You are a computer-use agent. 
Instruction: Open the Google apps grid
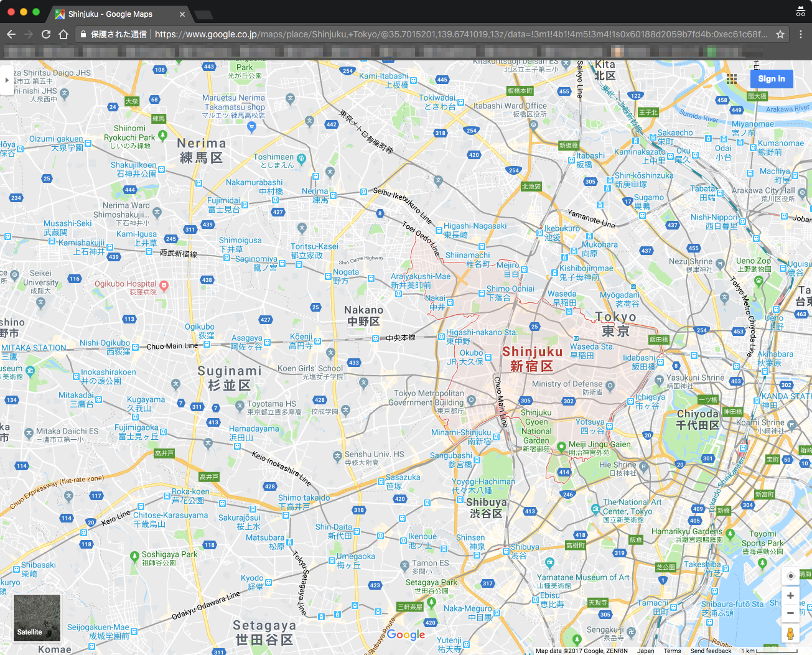(x=732, y=79)
